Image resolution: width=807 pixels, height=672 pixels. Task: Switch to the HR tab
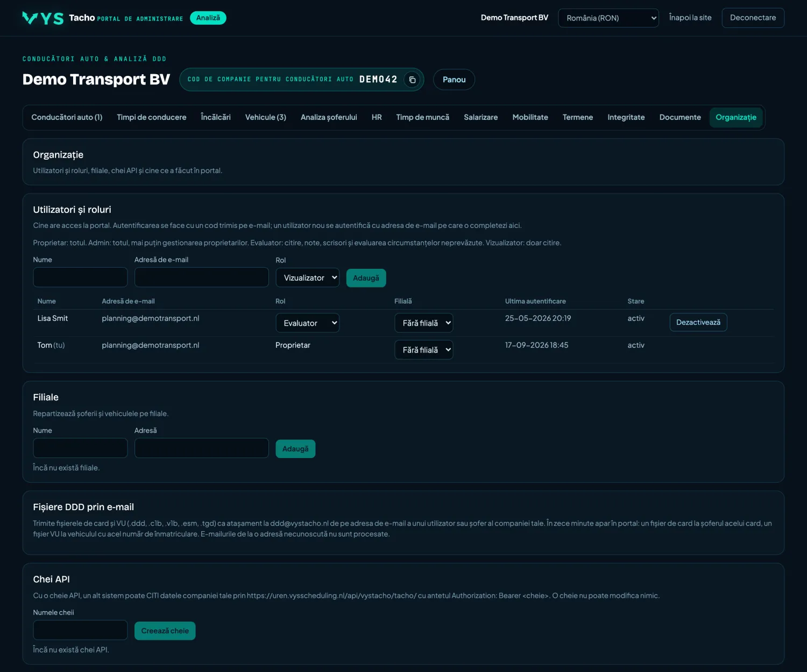pyautogui.click(x=377, y=117)
